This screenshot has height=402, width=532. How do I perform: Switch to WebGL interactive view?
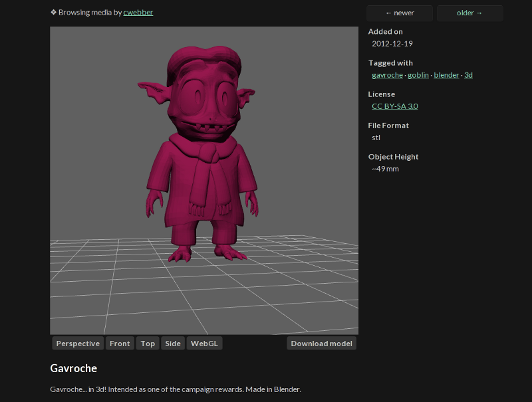(x=204, y=344)
